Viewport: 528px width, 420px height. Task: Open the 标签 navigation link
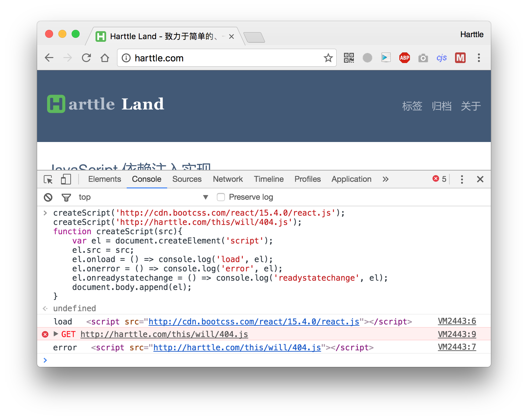point(412,106)
